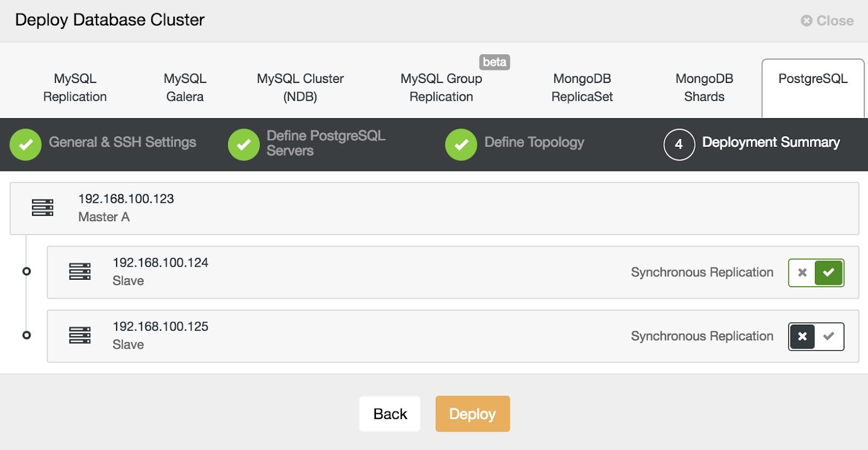Go to the General & SSH Settings step
The image size is (868, 450).
[123, 143]
